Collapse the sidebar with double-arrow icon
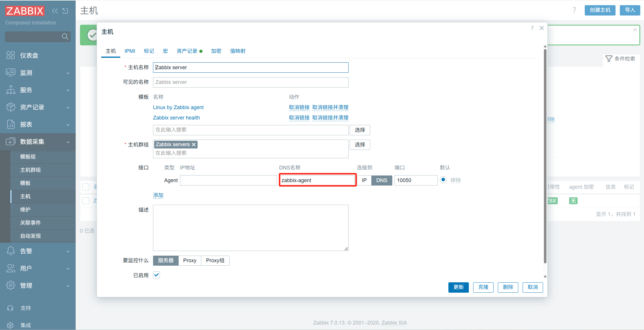The image size is (644, 330). [55, 11]
